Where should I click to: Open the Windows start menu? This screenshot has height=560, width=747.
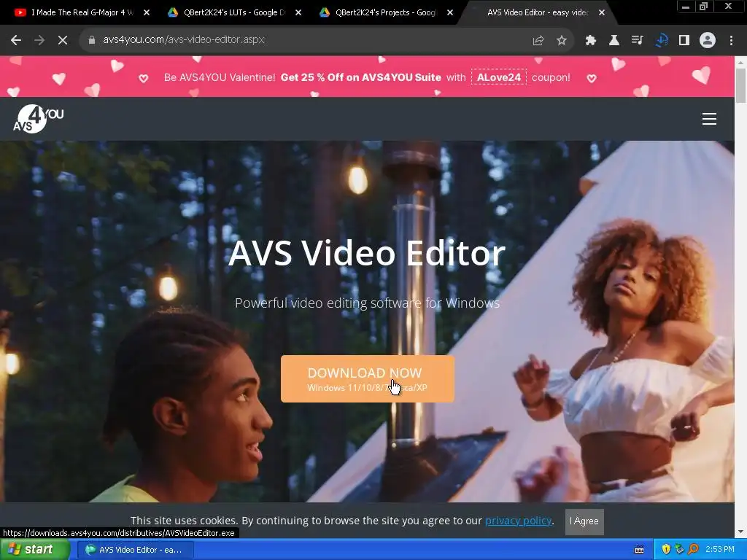coord(35,550)
